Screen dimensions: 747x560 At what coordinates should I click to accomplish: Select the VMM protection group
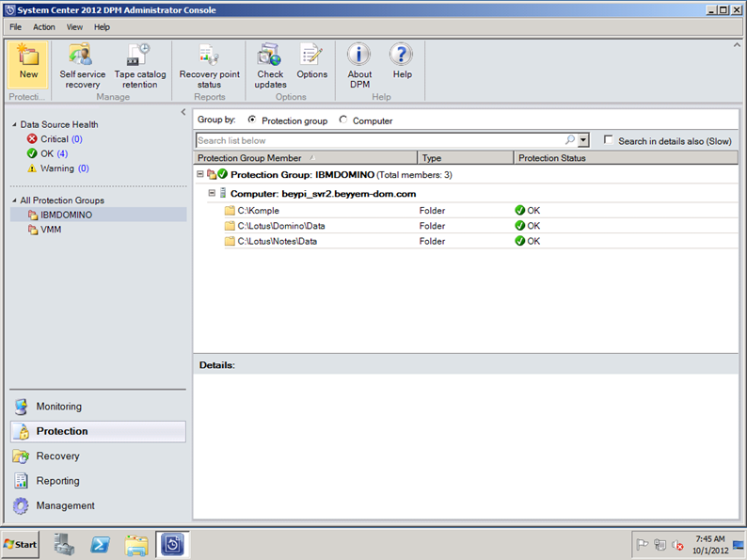51,230
